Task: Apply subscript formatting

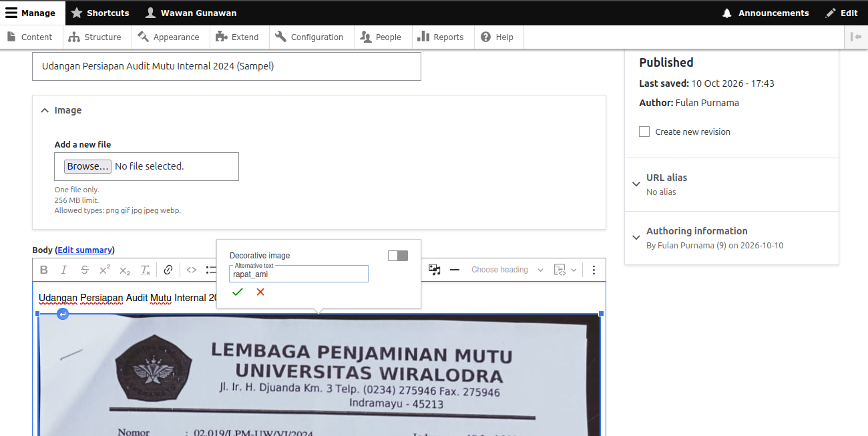Action: point(125,270)
